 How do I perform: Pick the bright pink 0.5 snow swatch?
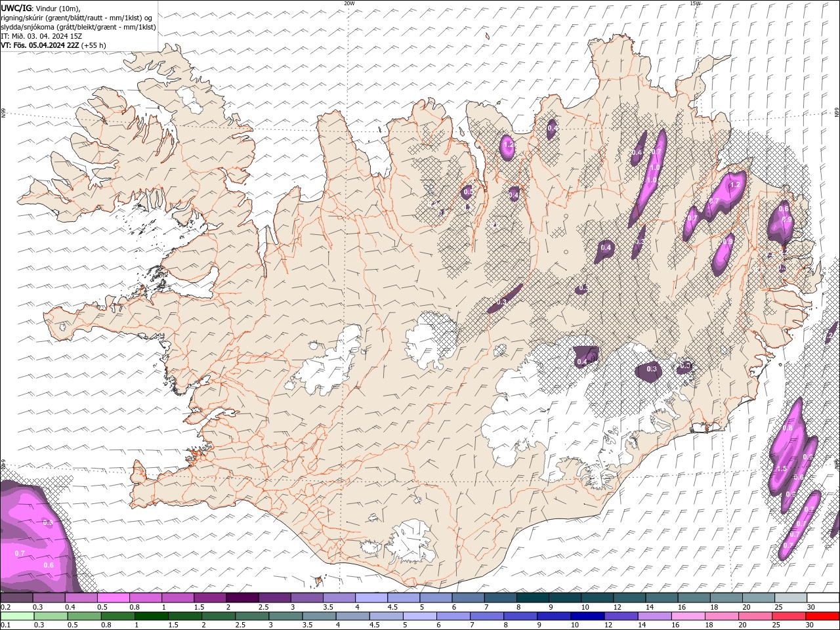(113, 598)
